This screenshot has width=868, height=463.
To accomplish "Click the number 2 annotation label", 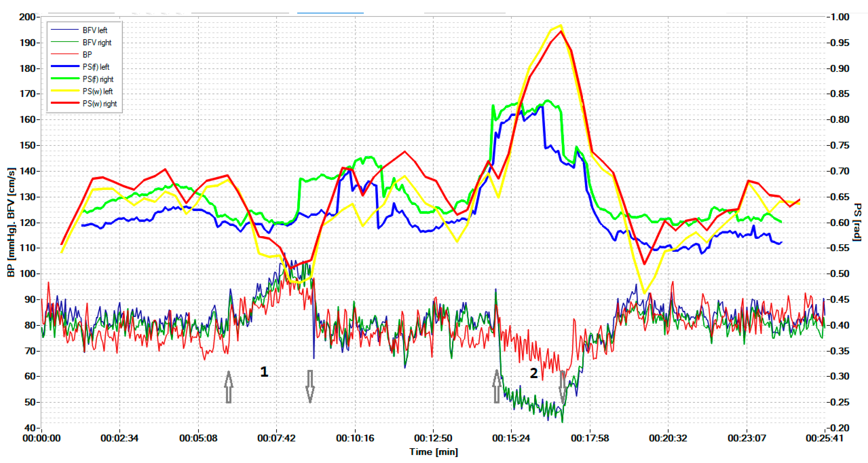I will tap(534, 373).
